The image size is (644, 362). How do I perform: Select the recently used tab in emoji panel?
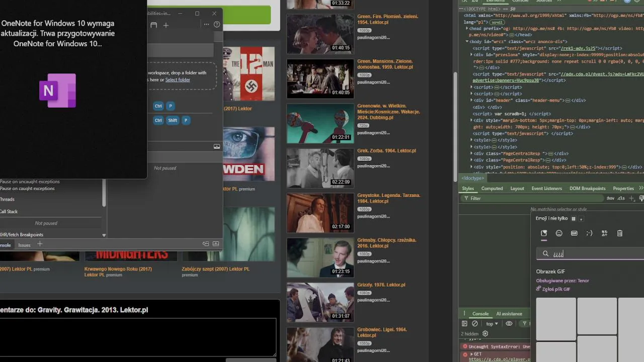544,233
